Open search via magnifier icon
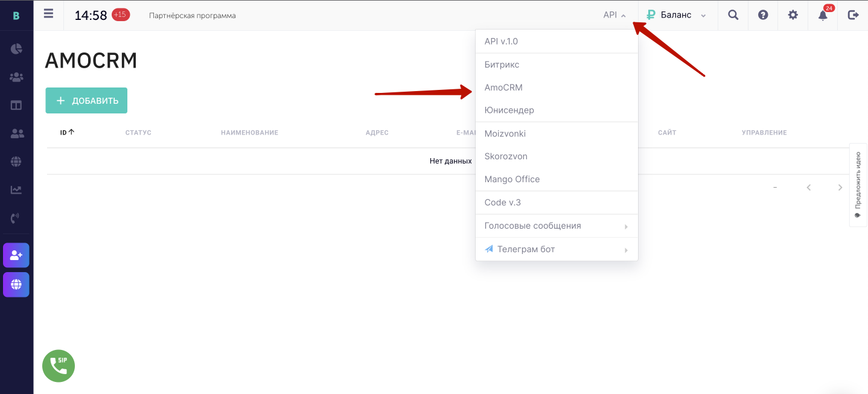Screen dimensions: 868x394 pyautogui.click(x=733, y=15)
